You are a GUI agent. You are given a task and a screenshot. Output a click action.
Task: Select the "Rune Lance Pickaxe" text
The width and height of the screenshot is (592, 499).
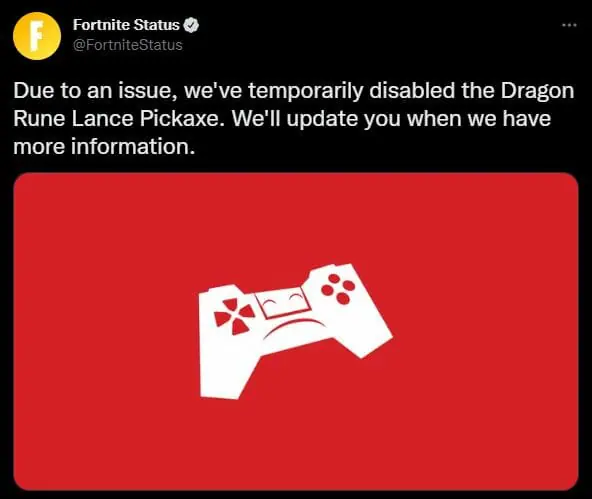click(116, 119)
